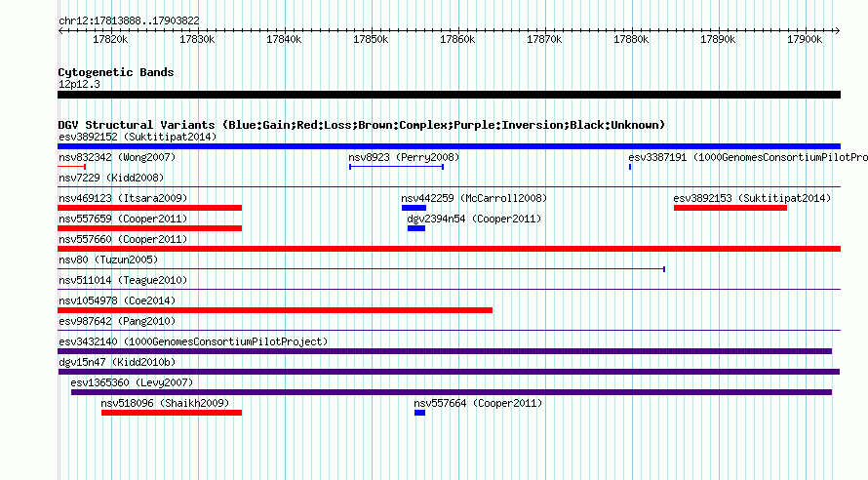Click the purple bar of esv1365360
Screen dimensions: 868x480
coord(452,392)
